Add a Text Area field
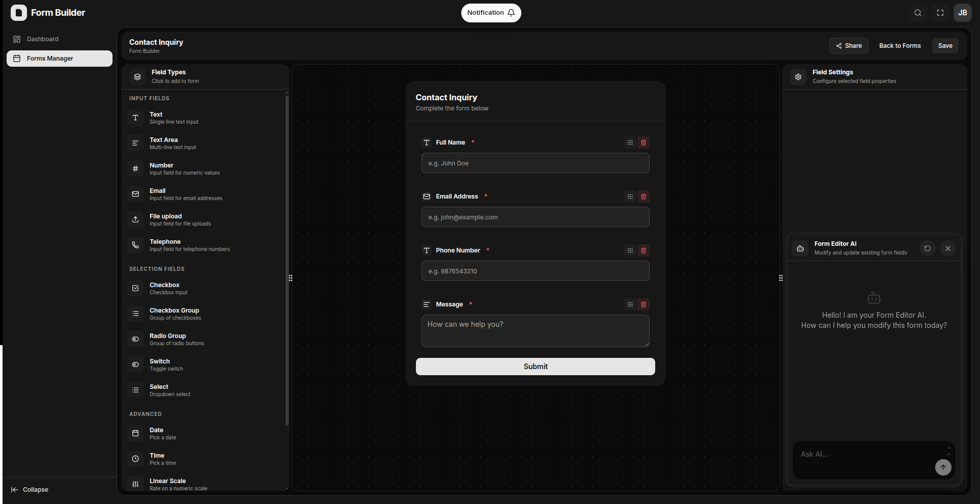Image resolution: width=980 pixels, height=504 pixels. [x=205, y=143]
